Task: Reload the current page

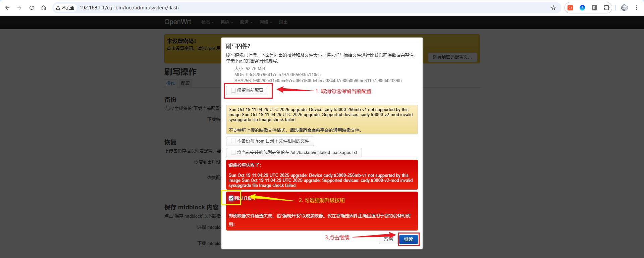Action: tap(32, 8)
